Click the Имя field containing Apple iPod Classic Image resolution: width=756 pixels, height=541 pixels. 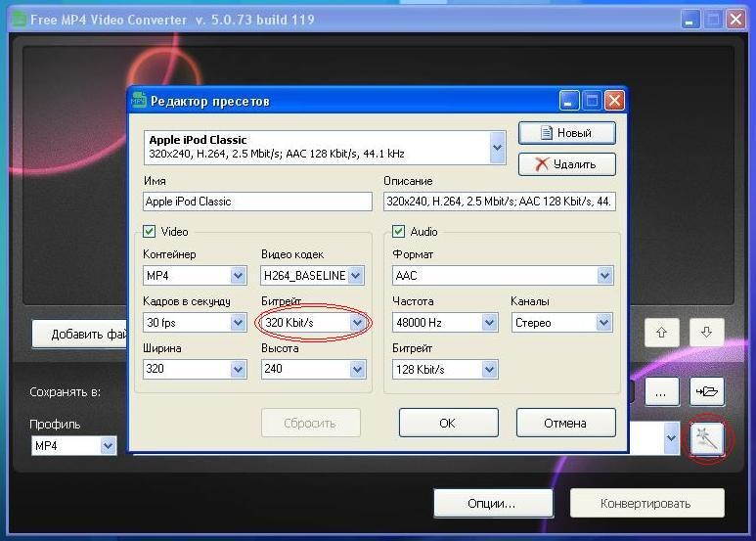[x=257, y=202]
